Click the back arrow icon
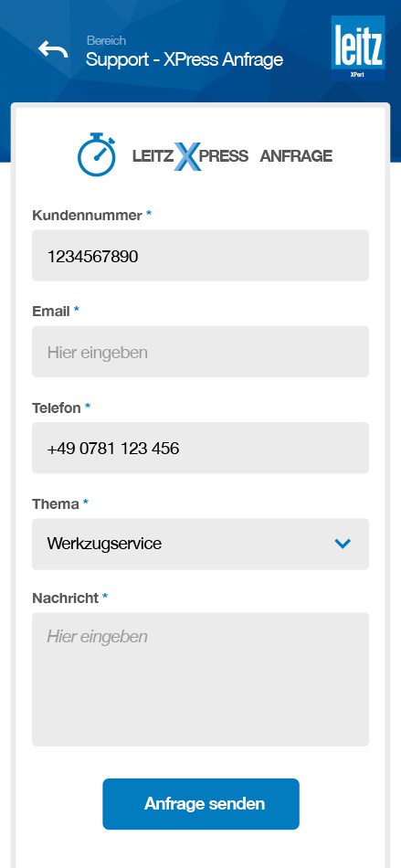This screenshot has width=401, height=868. coord(53,50)
